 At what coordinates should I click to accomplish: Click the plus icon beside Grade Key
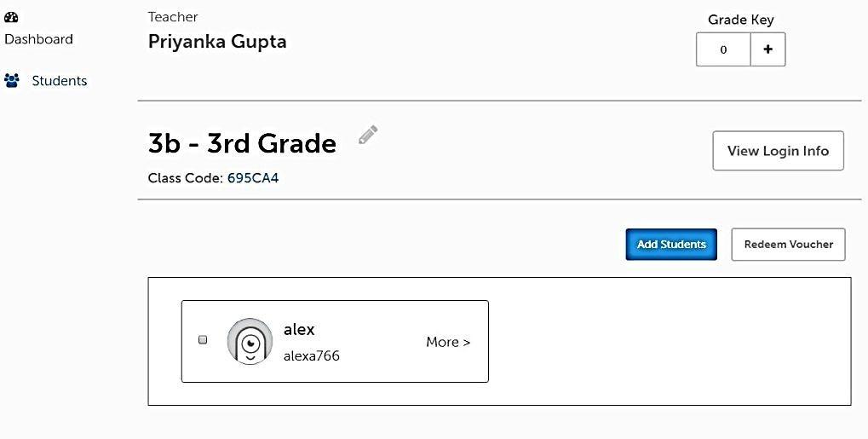(x=767, y=49)
